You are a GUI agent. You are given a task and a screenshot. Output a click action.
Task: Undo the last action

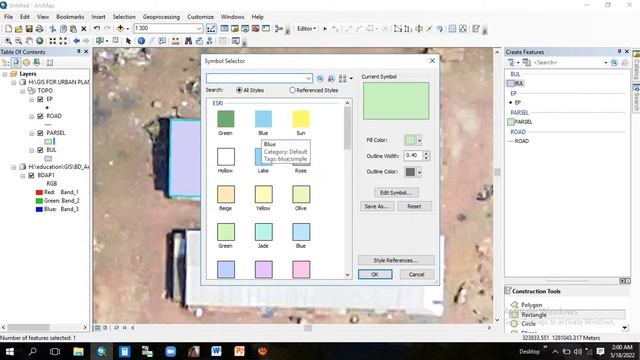97,29
